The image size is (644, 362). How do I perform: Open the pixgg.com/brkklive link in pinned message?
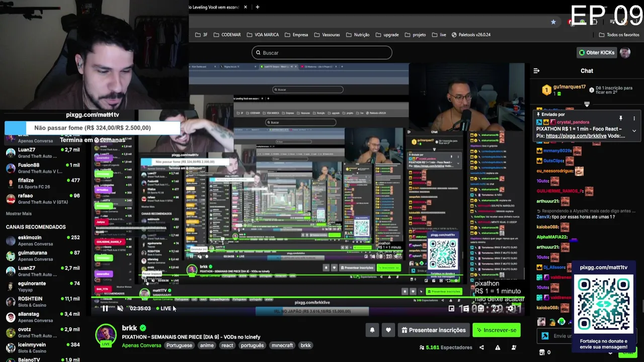click(576, 136)
